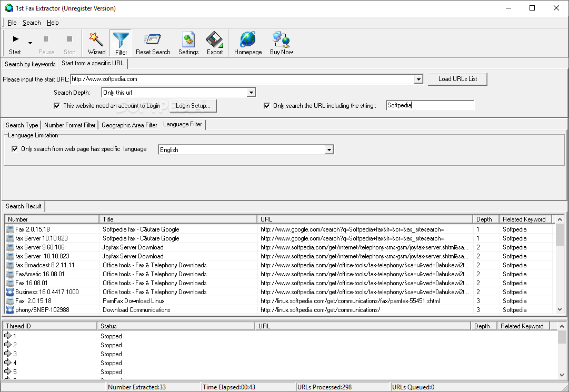Click arrow icon of thread 1

tap(7, 335)
